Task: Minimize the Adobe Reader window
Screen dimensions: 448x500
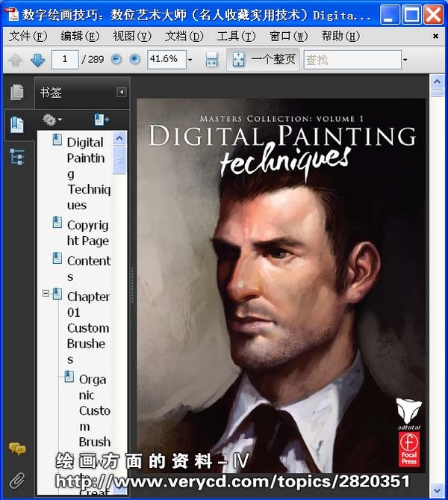Action: pos(389,14)
